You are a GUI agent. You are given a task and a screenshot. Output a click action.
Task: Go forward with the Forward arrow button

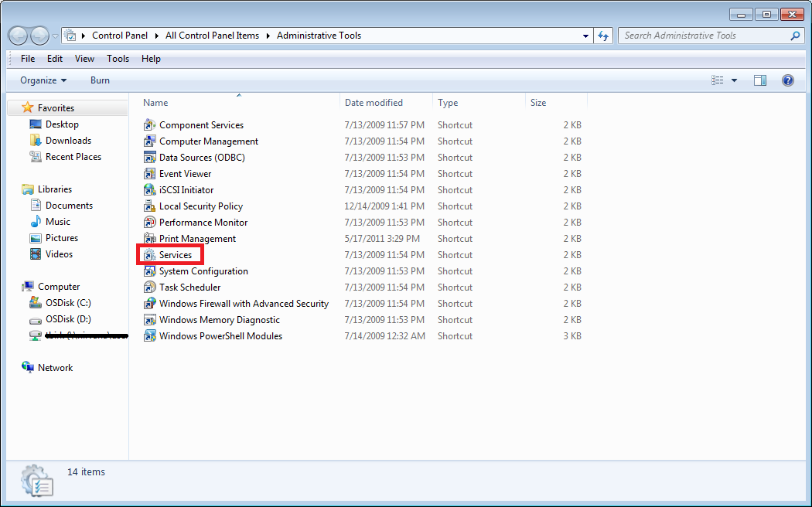[x=40, y=36]
